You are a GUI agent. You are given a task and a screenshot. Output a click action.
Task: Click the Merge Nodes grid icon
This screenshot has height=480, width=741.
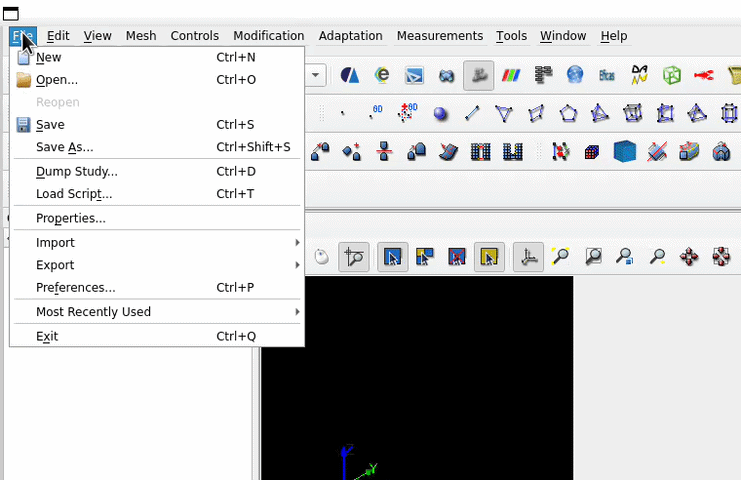(x=481, y=152)
